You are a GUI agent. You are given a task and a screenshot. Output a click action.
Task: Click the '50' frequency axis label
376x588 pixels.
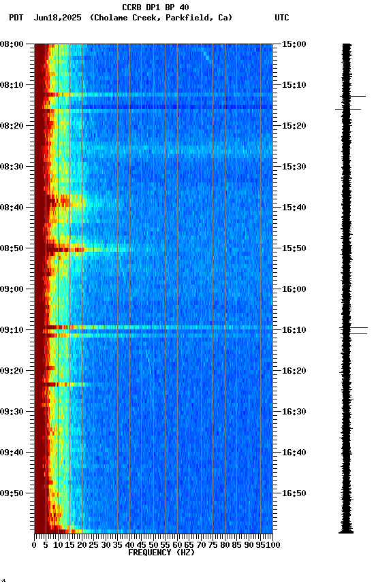tap(153, 545)
